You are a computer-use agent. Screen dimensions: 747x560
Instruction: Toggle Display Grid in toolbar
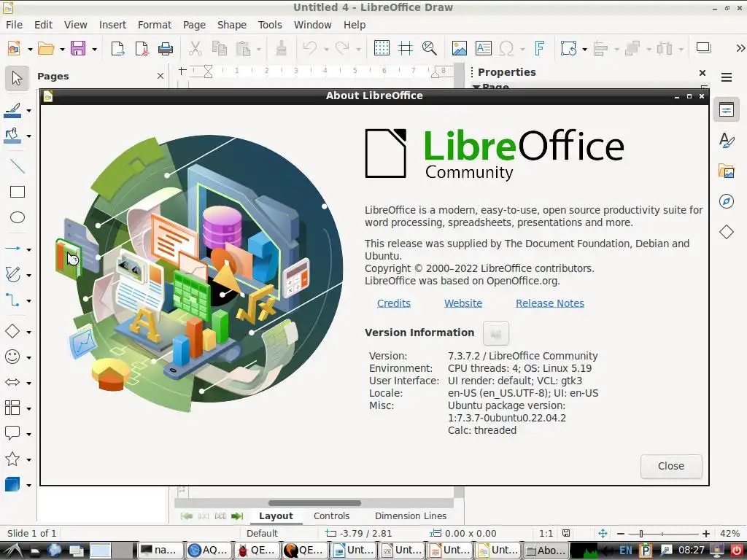pyautogui.click(x=382, y=48)
